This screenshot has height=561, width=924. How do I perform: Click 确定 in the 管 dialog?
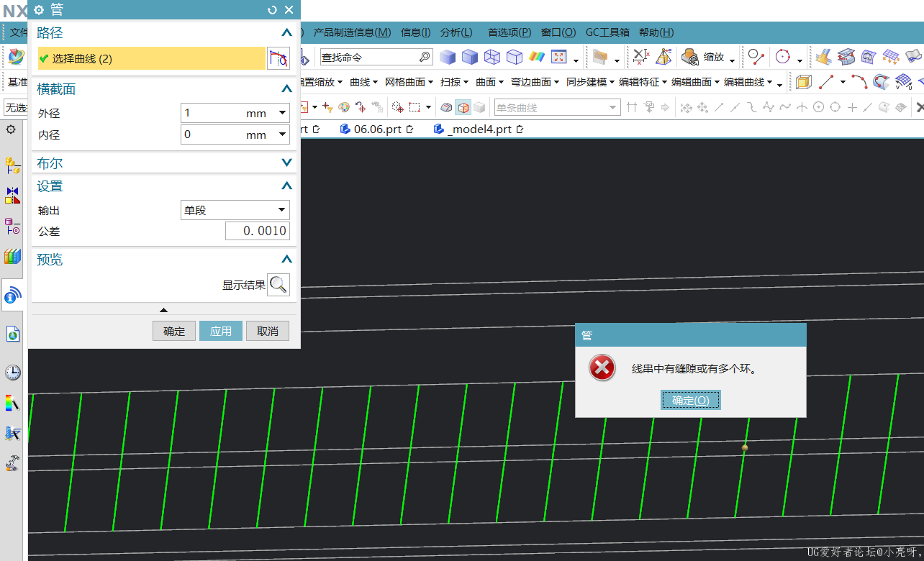(x=174, y=331)
